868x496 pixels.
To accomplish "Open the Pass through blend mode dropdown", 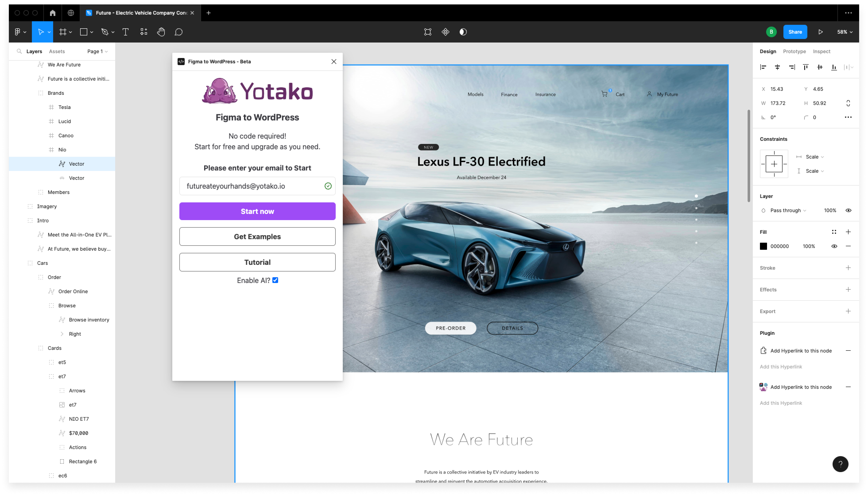I will [788, 211].
